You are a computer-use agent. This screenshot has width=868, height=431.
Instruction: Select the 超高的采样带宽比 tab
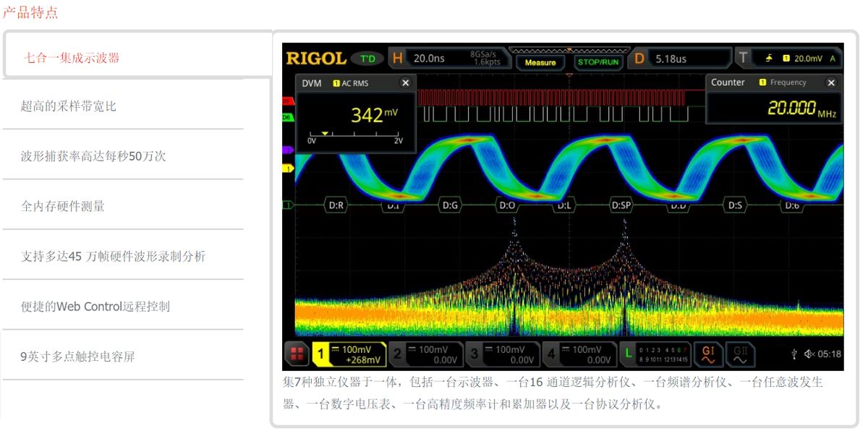click(68, 106)
